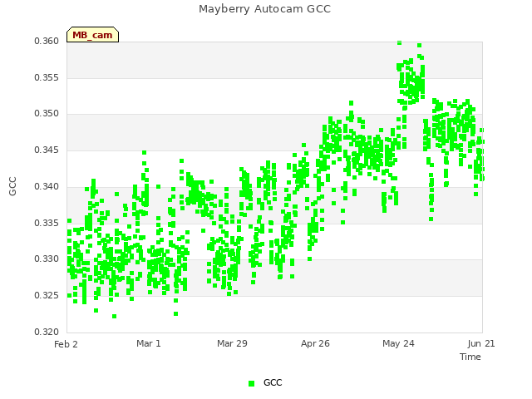Click the 0.355 y-axis tick label

(47, 77)
